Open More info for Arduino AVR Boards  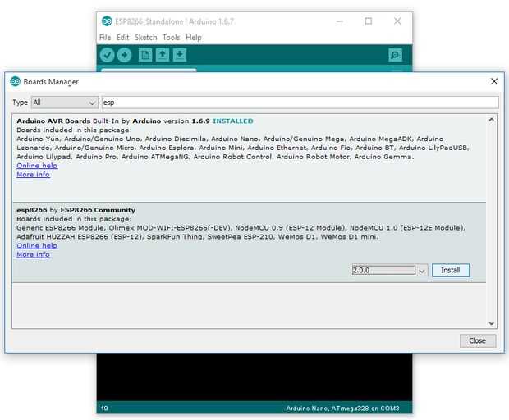click(33, 175)
